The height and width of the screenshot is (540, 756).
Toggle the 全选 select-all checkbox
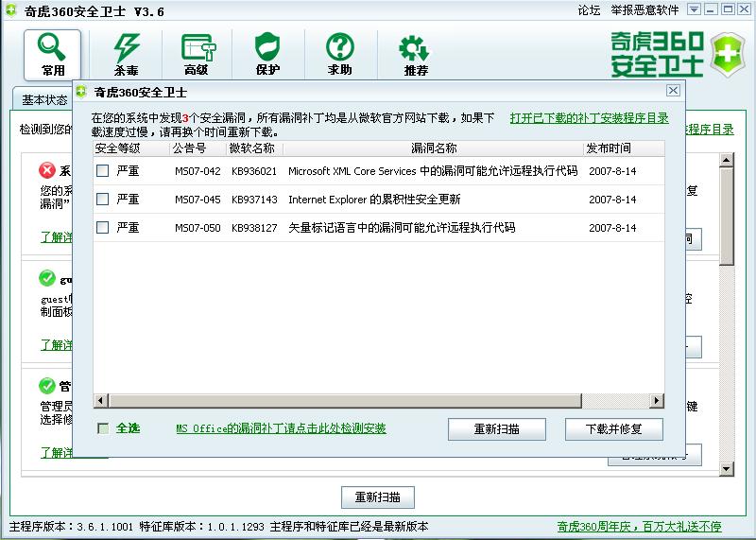103,428
